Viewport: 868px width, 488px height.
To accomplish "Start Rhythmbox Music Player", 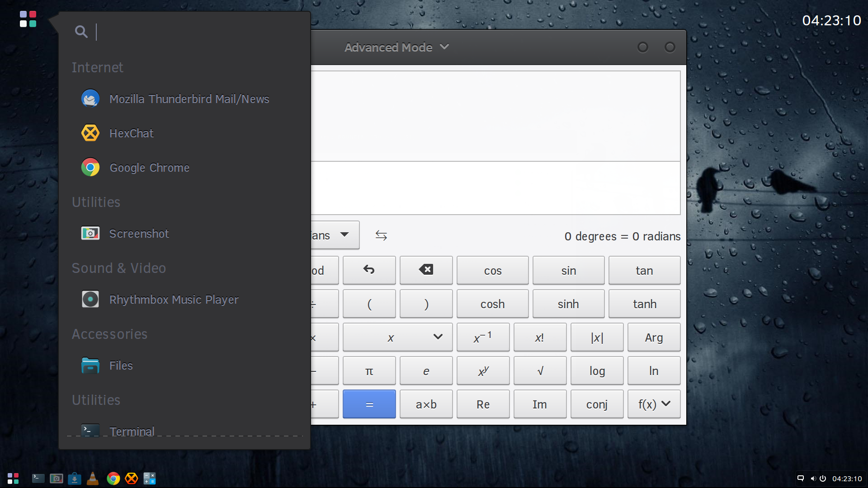I will click(x=184, y=300).
